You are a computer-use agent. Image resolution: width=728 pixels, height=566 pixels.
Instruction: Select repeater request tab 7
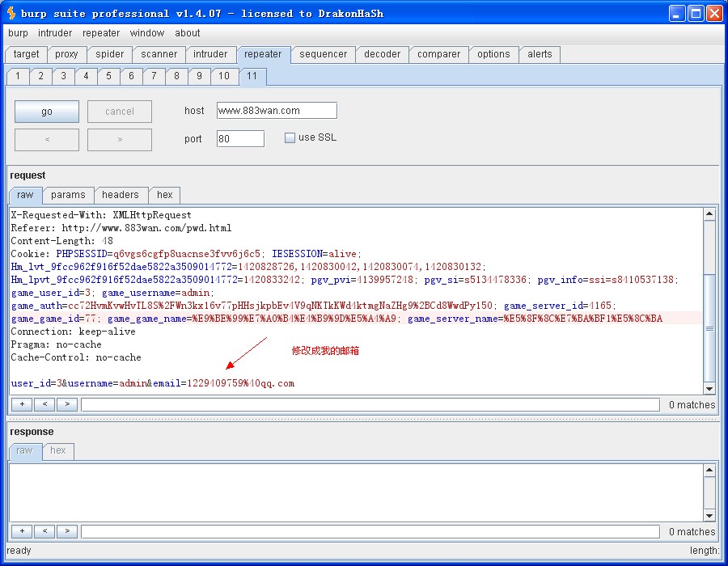154,76
